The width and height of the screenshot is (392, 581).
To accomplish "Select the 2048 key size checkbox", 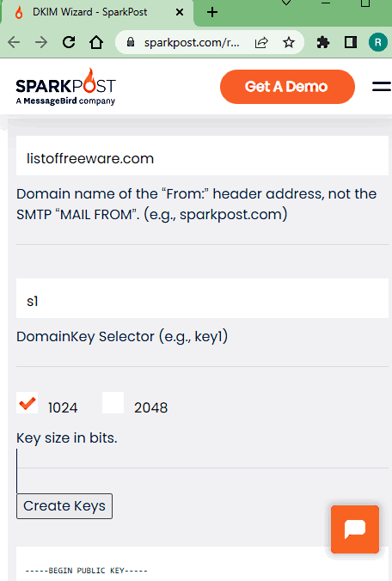I will [113, 403].
